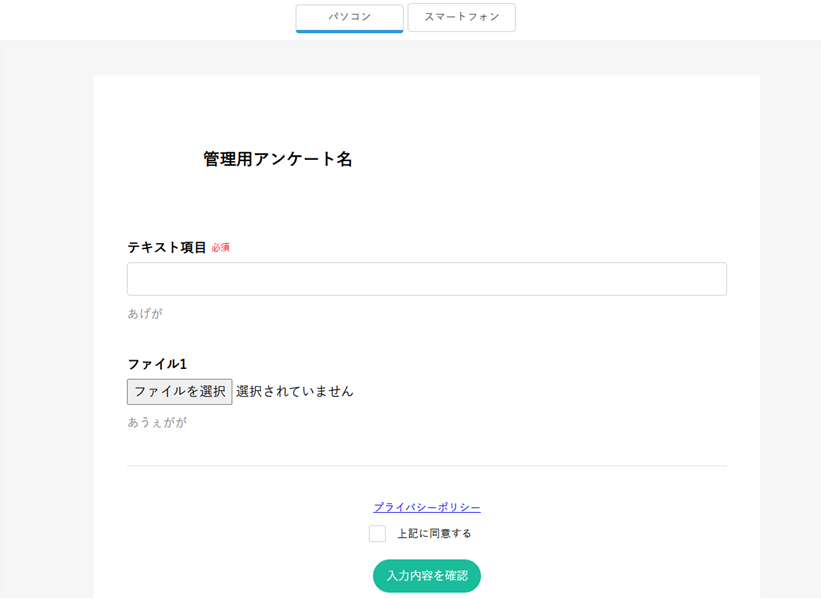Click the あうぇがが hint text

157,422
